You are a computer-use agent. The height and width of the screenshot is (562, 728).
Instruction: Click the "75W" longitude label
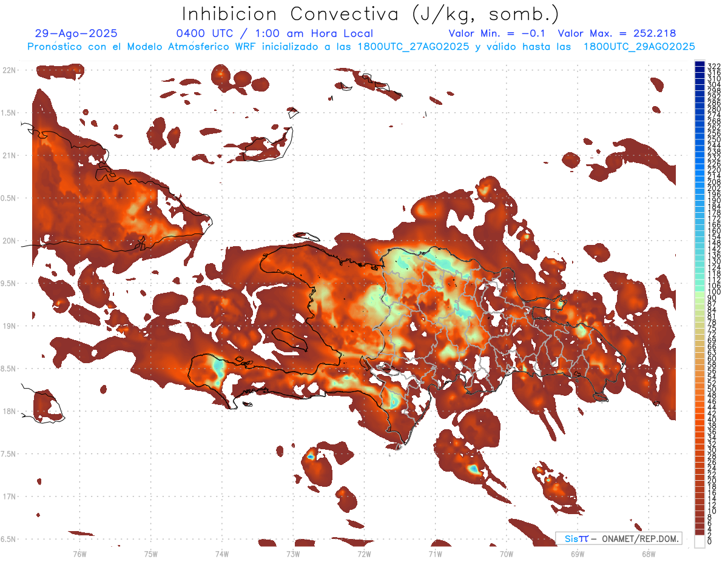151,553
